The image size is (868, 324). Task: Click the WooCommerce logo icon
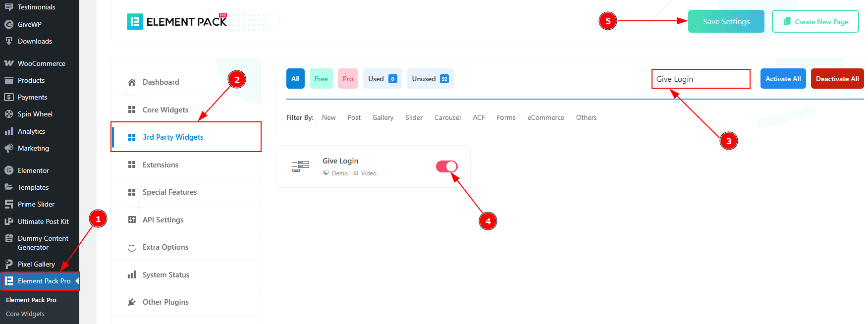point(9,63)
